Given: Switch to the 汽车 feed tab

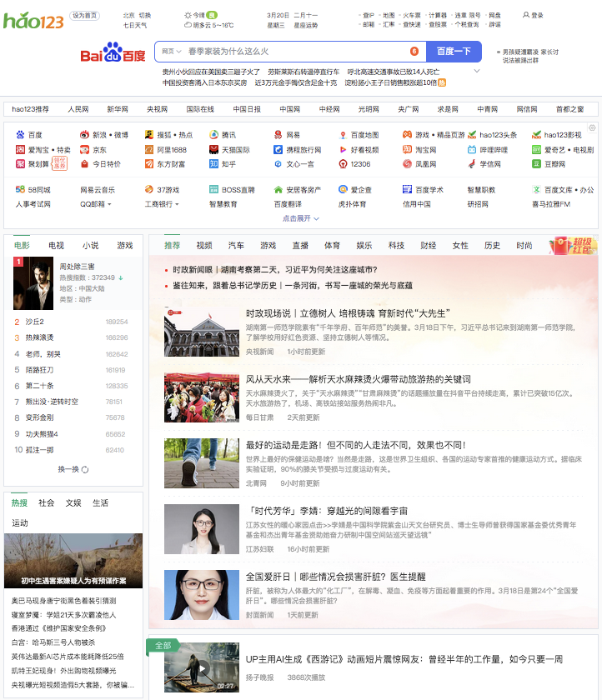Looking at the screenshot, I should [x=236, y=246].
